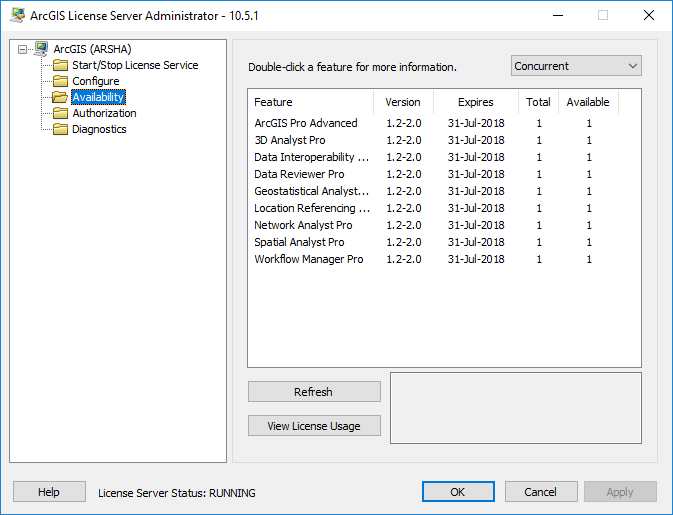Screen dimensions: 673x515
Task: Click the Help button
Action: pos(49,492)
